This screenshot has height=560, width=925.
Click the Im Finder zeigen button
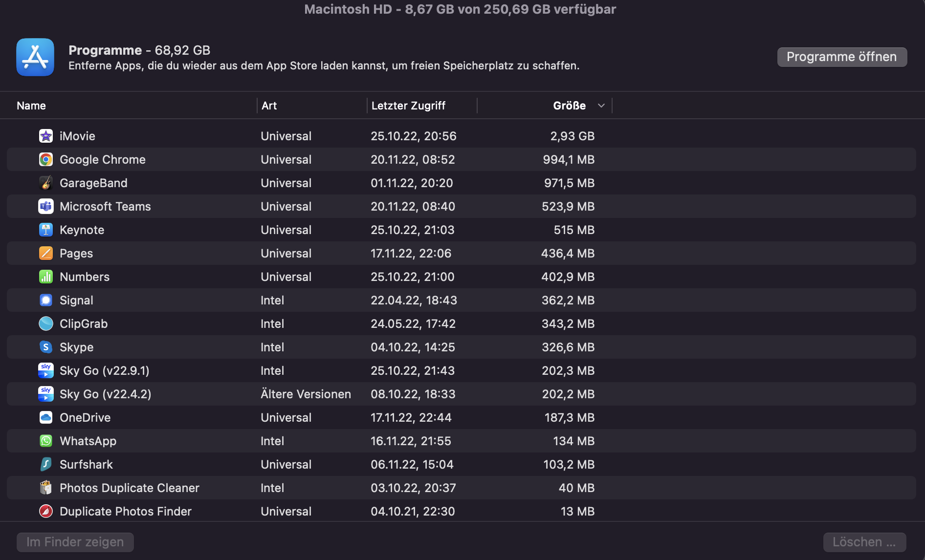click(75, 542)
